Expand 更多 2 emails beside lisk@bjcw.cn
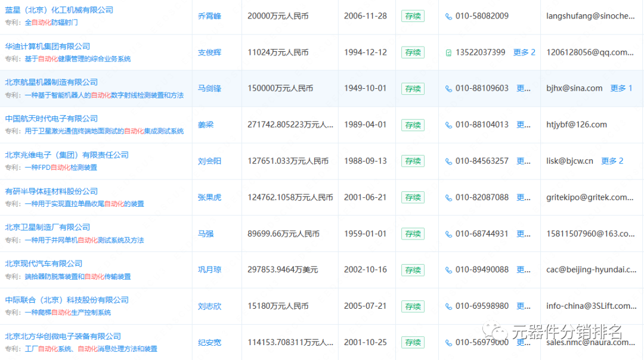Screen dimensions: 644x360 612,161
